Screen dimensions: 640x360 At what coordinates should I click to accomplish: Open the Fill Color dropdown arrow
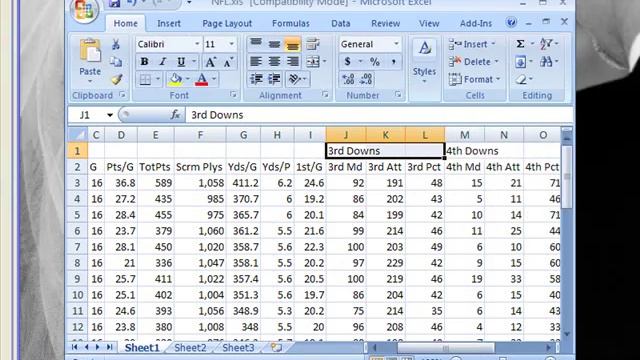pos(188,79)
